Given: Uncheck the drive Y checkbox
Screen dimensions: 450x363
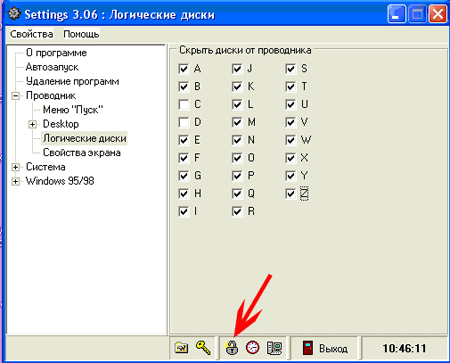Looking at the screenshot, I should click(291, 176).
